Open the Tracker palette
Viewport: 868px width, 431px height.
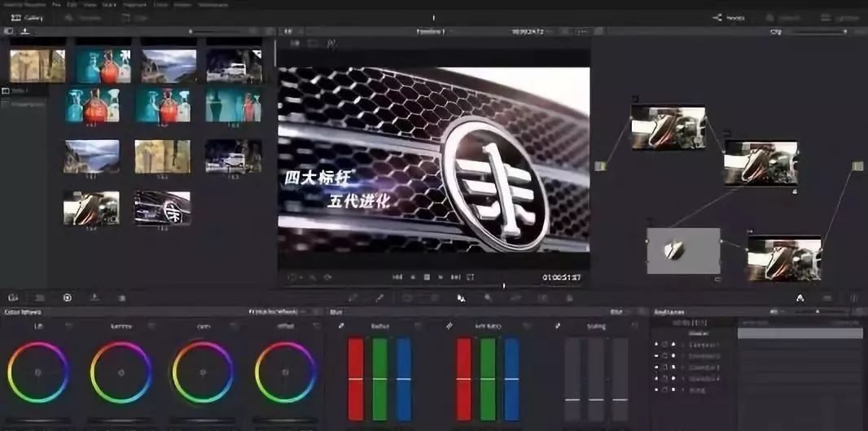pos(434,298)
